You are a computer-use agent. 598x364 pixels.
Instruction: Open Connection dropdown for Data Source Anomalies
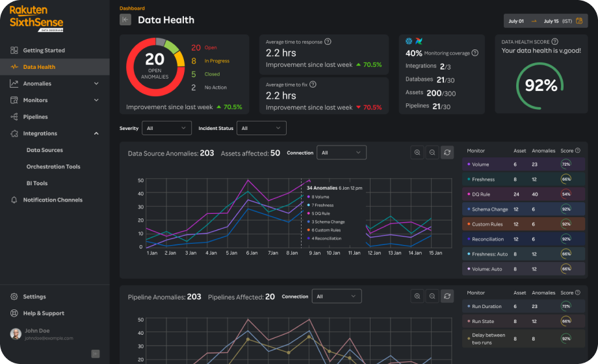341,153
